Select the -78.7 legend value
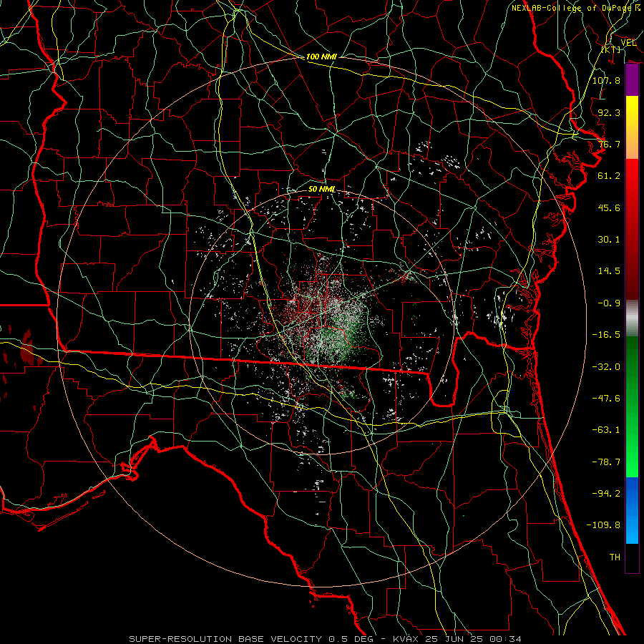This screenshot has height=644, width=644. [606, 462]
